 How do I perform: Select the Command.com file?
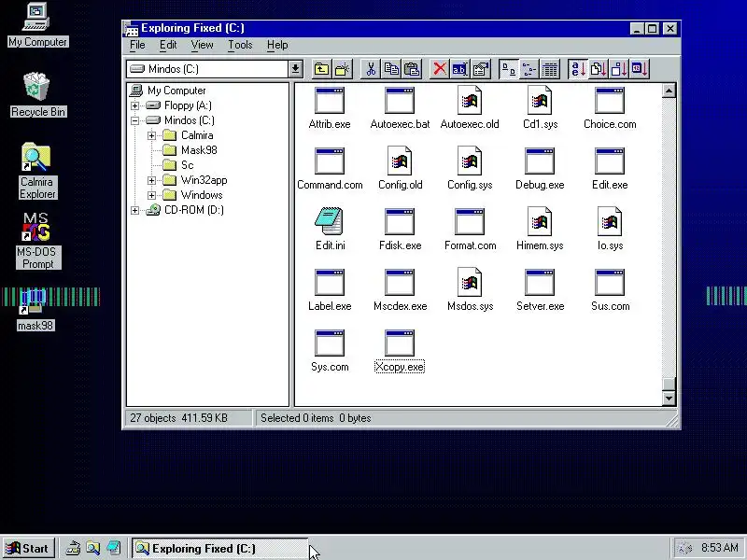point(330,169)
